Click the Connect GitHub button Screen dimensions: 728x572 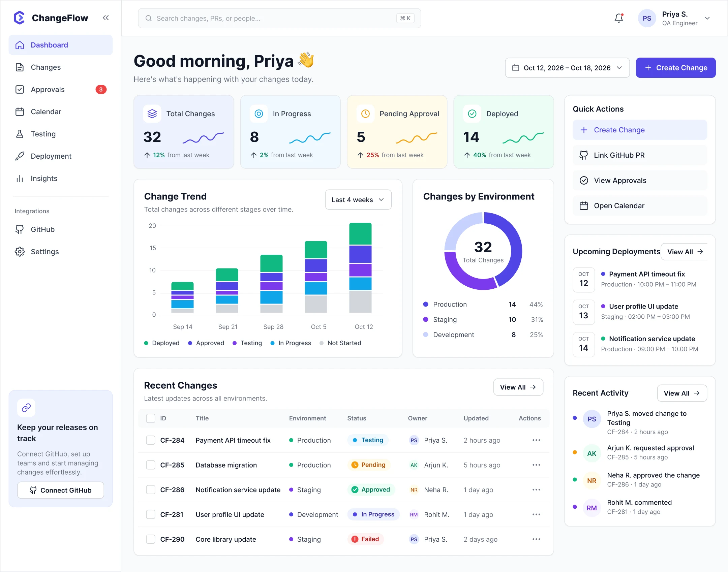(61, 490)
